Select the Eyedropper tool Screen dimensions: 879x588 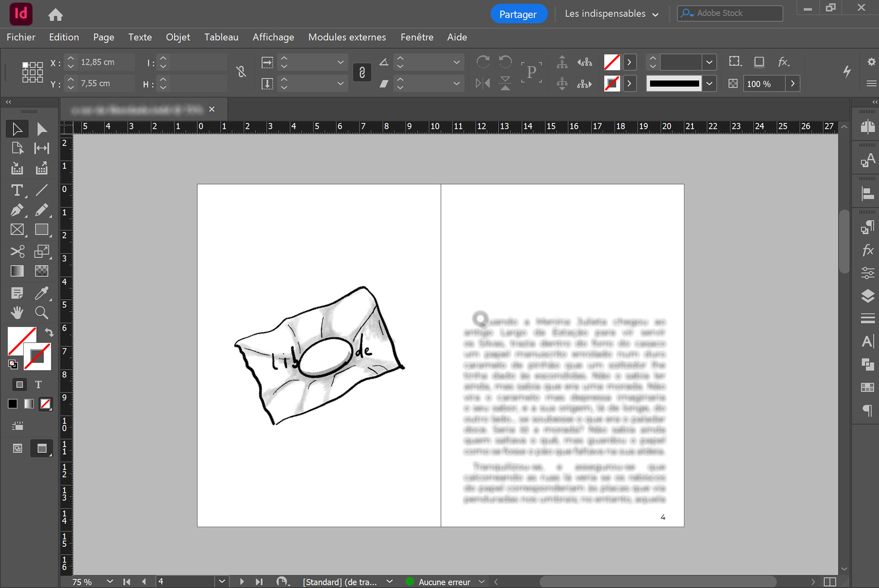pos(42,293)
